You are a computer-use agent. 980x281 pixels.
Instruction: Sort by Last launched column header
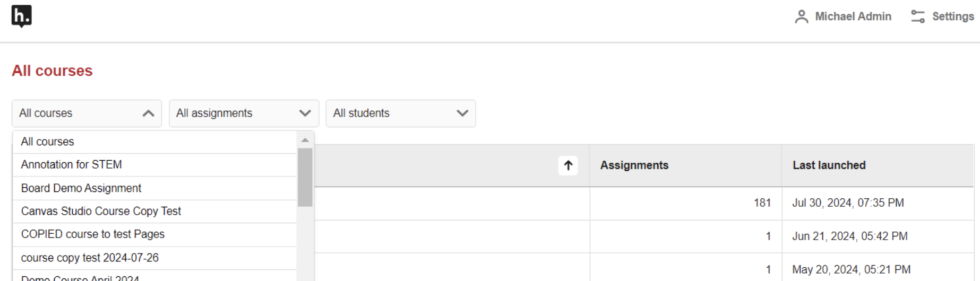tap(829, 165)
